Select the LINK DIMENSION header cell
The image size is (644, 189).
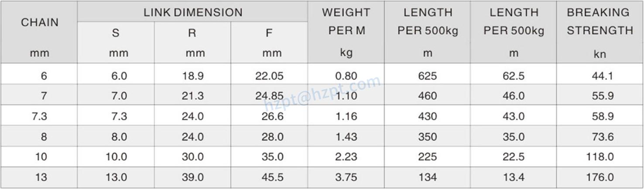192,12
